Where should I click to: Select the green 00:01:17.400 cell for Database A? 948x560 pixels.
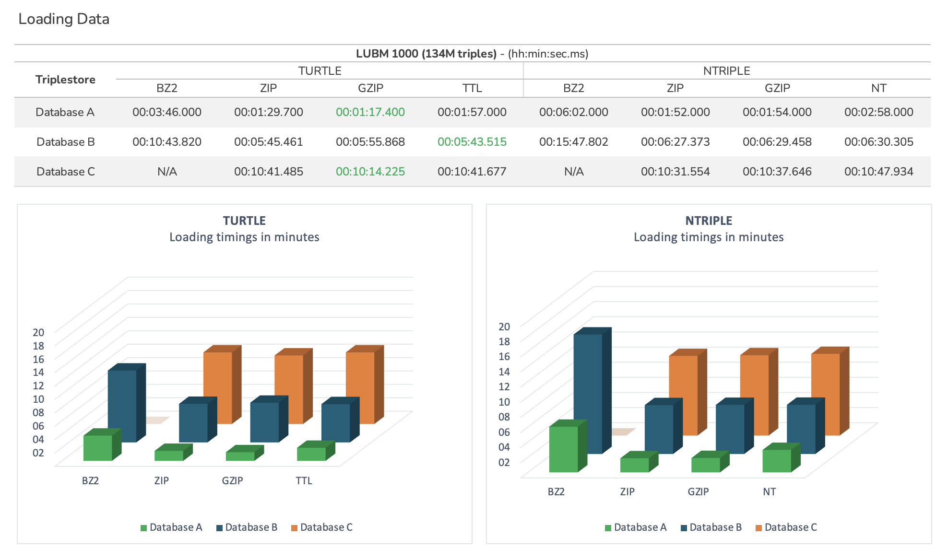point(370,112)
